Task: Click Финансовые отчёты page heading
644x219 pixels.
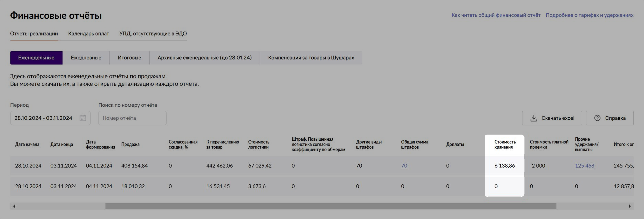Action: coord(56,15)
